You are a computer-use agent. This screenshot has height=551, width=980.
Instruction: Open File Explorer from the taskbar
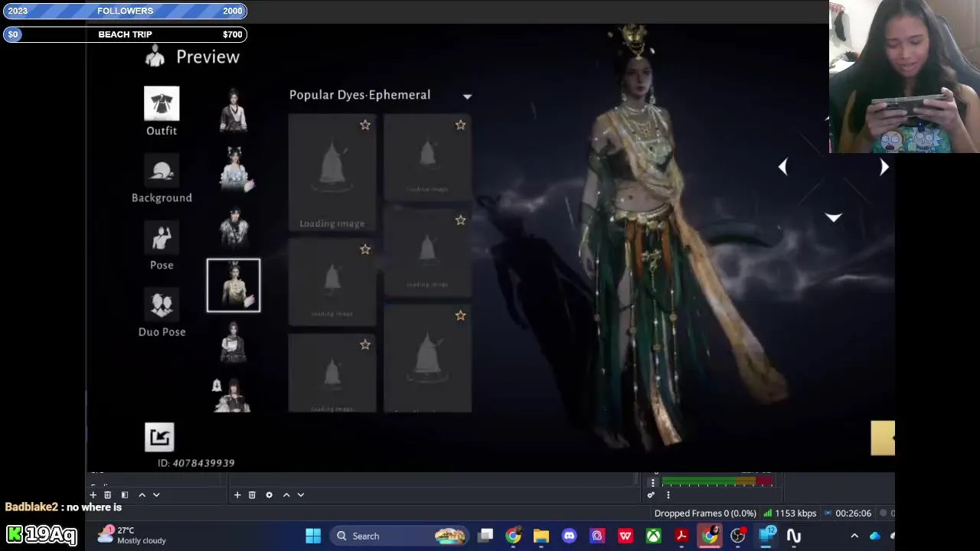pos(541,536)
